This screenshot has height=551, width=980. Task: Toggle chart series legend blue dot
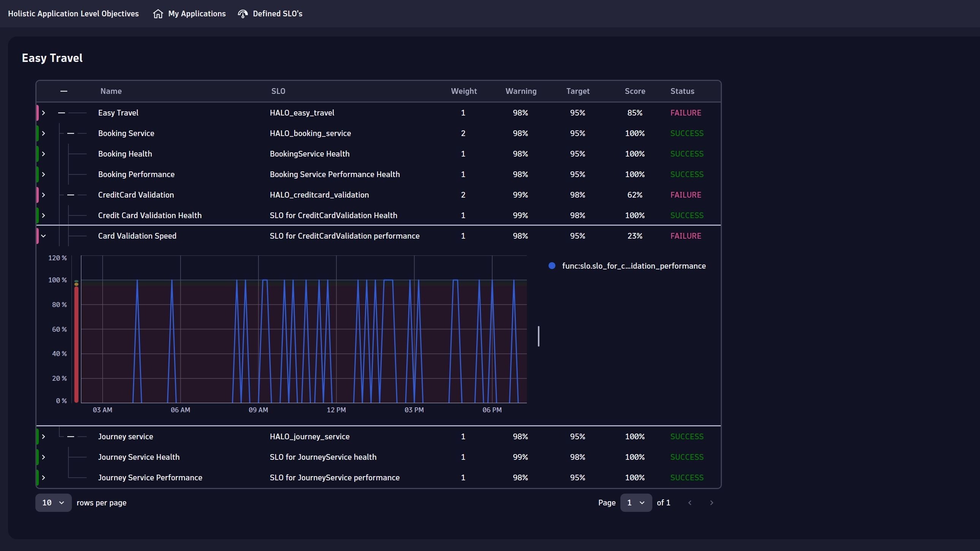tap(552, 266)
